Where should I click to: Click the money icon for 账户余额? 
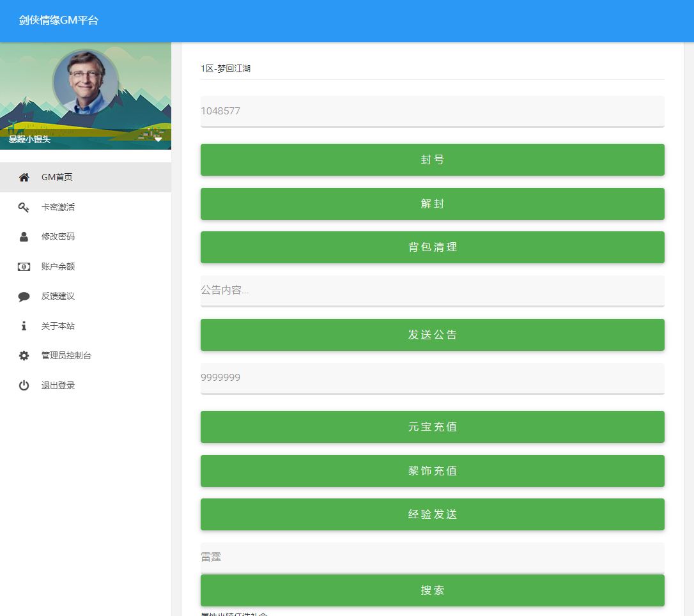(24, 266)
